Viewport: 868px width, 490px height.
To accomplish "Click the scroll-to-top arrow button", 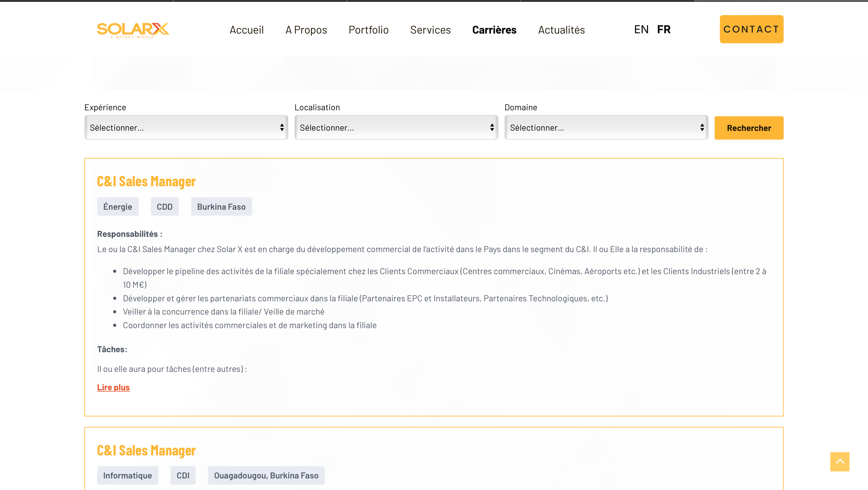I will click(x=840, y=461).
